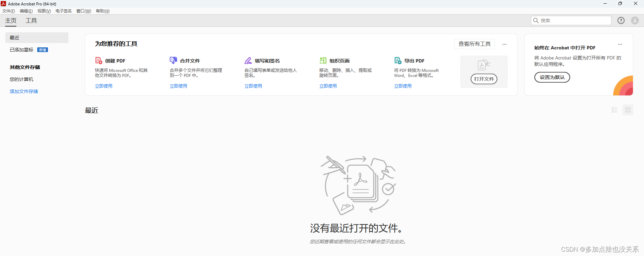Switch to the 工具 tab
This screenshot has height=256, width=644.
click(31, 20)
